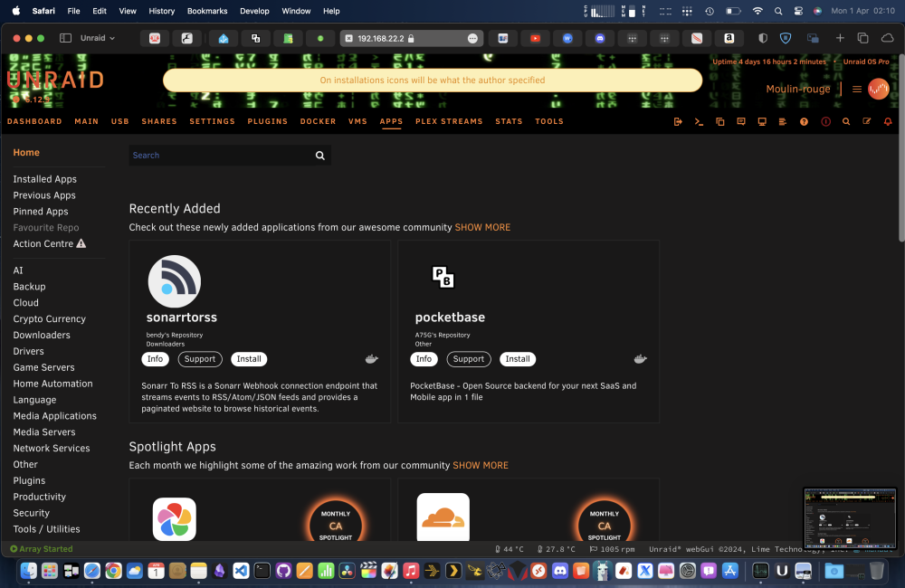Image resolution: width=905 pixels, height=588 pixels.
Task: Click the pocketbase PB app icon
Action: point(443,277)
